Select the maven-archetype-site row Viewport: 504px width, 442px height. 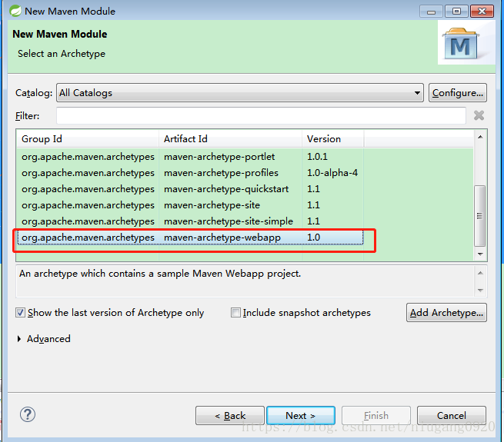(x=190, y=205)
